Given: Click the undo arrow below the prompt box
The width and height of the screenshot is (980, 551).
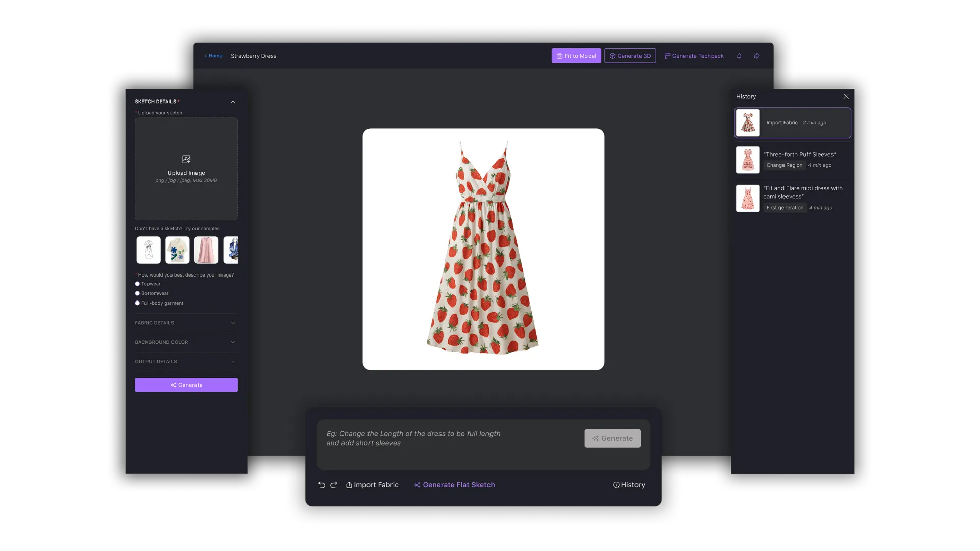Looking at the screenshot, I should pyautogui.click(x=322, y=485).
